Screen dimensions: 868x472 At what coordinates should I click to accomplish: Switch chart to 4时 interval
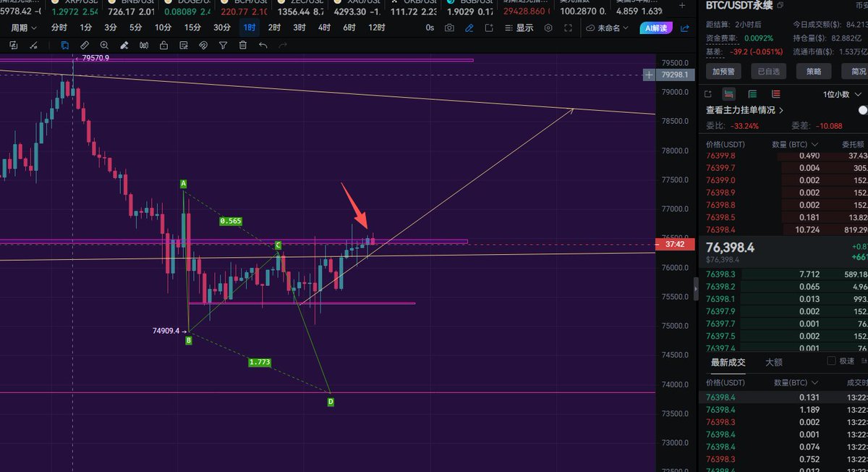pos(324,28)
